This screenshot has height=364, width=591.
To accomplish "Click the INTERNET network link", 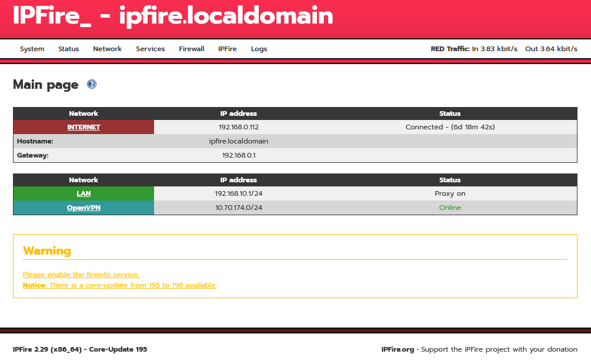I will pos(84,128).
